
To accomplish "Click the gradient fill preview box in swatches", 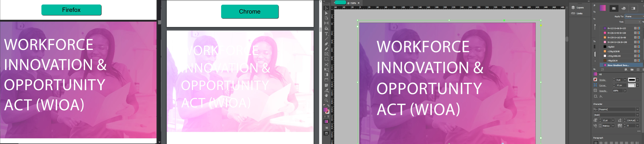I will tap(603, 8).
